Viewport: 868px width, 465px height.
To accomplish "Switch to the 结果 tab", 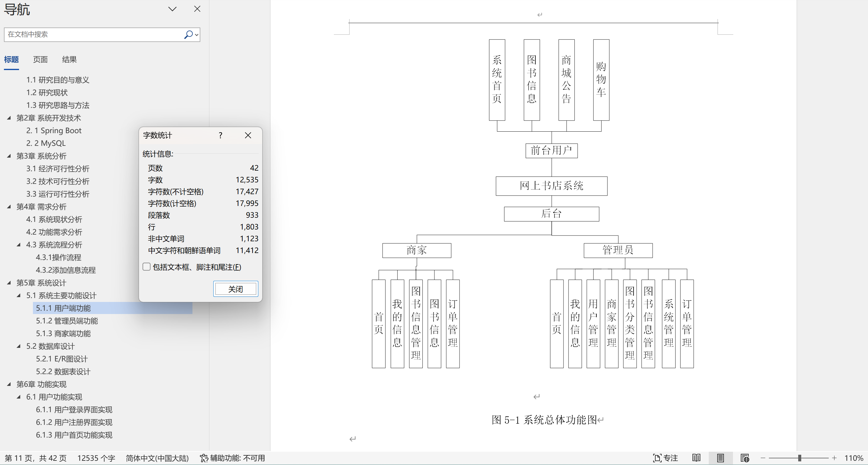I will [x=69, y=59].
